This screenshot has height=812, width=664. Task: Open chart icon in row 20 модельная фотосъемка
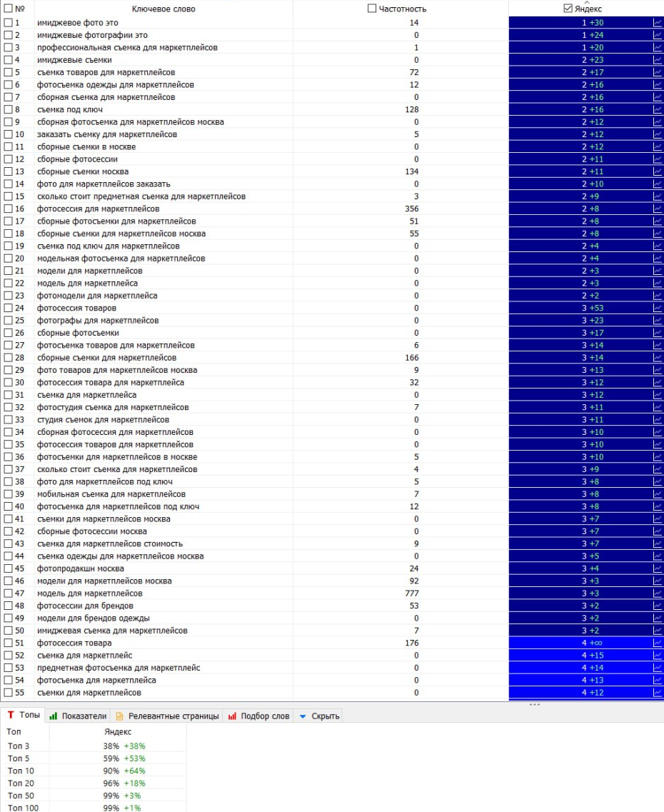click(x=658, y=259)
